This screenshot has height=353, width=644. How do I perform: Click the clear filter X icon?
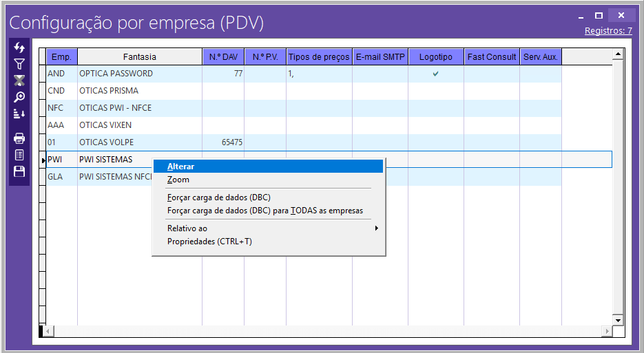[19, 81]
